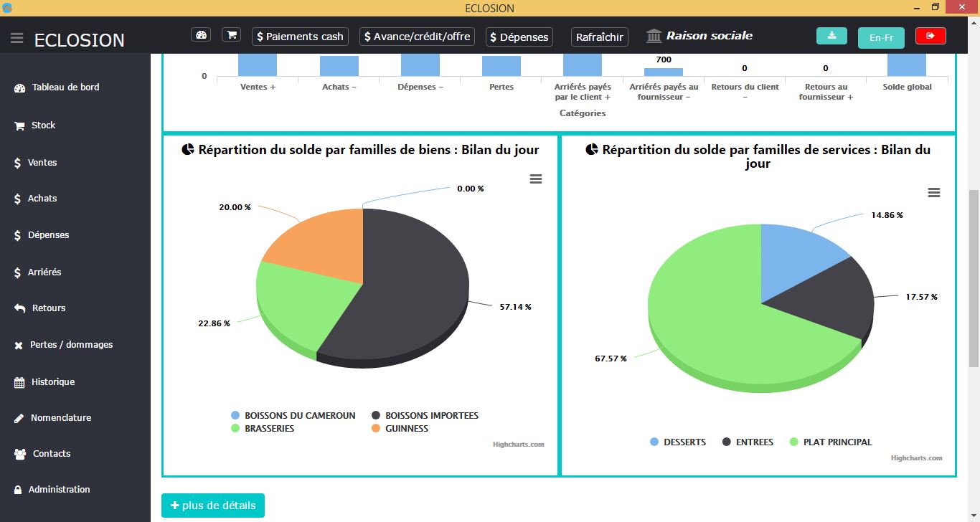Screen dimensions: 980x522
Task: Toggle BOISSONS DU CAMEROUN legend series
Action: (x=299, y=416)
